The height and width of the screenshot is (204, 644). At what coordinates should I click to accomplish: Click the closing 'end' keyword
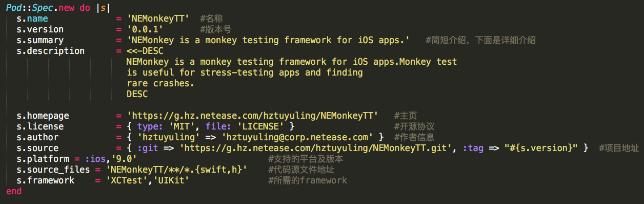tap(14, 191)
